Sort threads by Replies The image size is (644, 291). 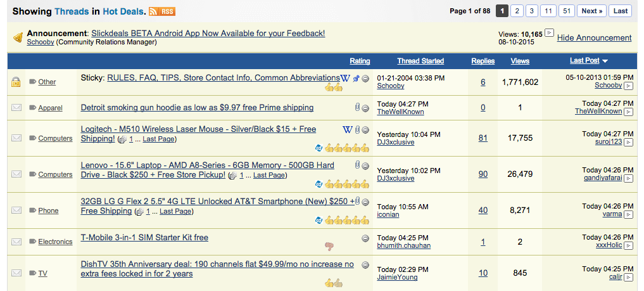483,61
